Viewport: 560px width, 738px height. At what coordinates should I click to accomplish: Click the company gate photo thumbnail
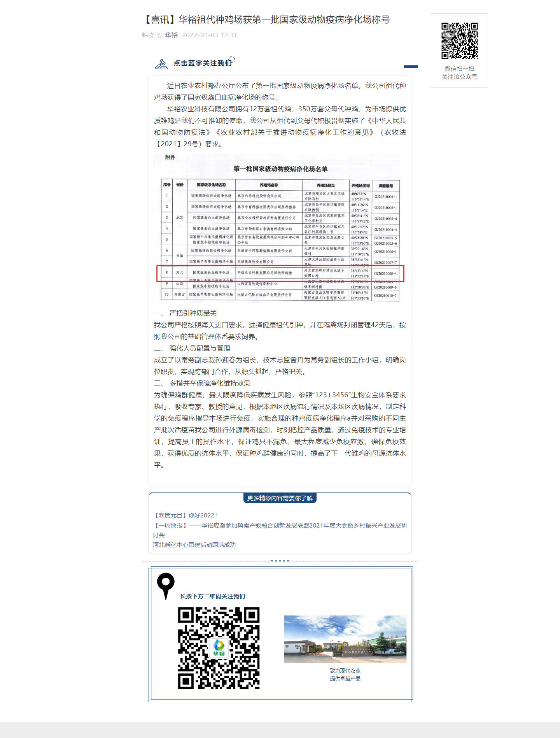[x=345, y=639]
